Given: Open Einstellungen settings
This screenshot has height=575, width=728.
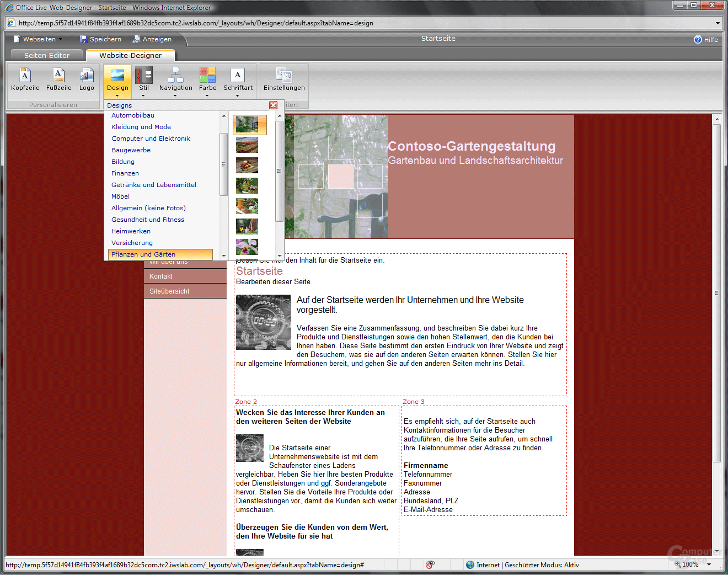Looking at the screenshot, I should point(284,79).
